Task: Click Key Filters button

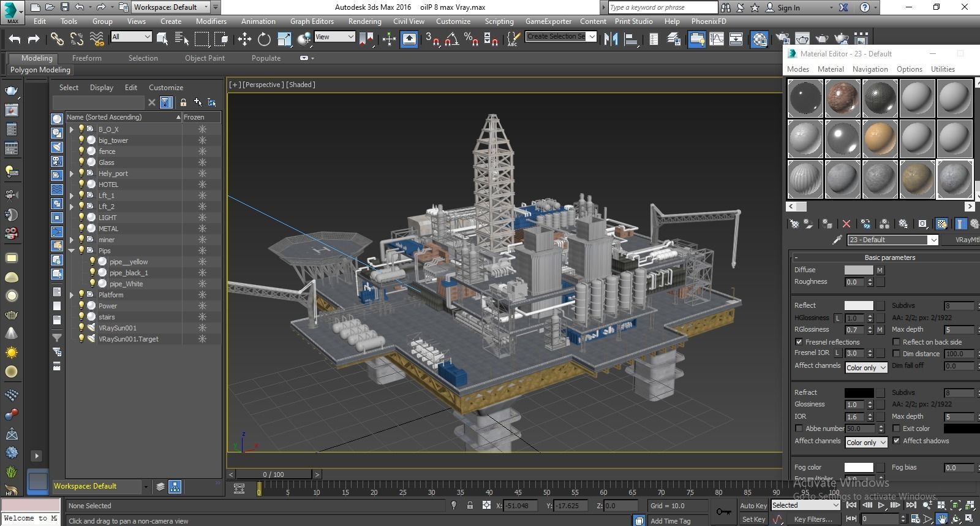Action: (813, 519)
